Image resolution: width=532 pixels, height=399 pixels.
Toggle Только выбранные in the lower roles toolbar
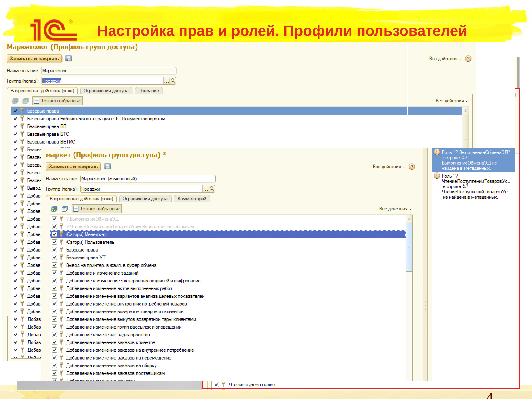[97, 209]
